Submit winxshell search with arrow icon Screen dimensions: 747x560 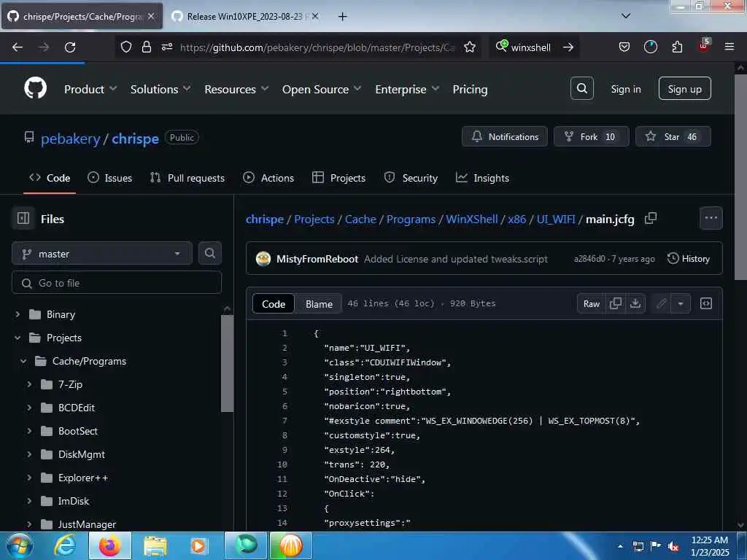(568, 47)
